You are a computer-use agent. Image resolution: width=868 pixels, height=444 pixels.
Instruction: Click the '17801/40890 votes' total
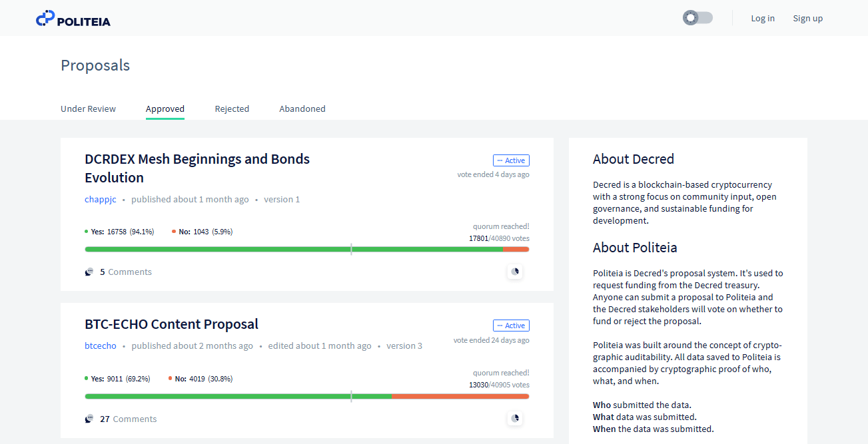click(x=500, y=238)
